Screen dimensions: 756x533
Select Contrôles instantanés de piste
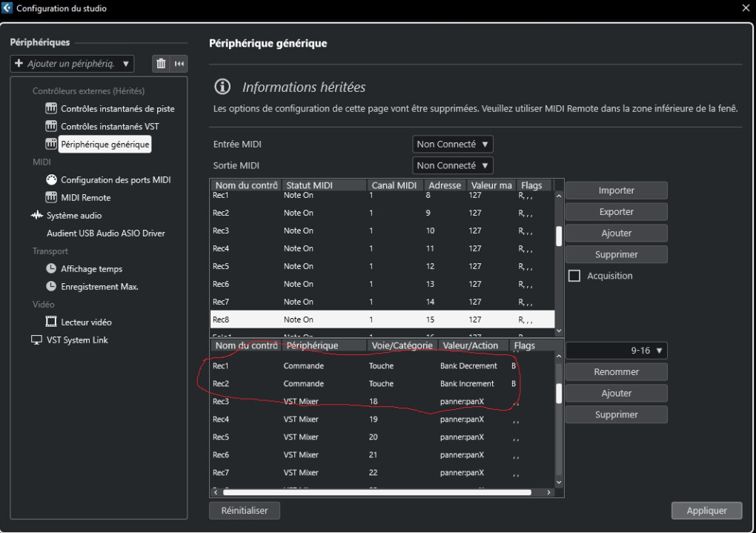[x=117, y=109]
